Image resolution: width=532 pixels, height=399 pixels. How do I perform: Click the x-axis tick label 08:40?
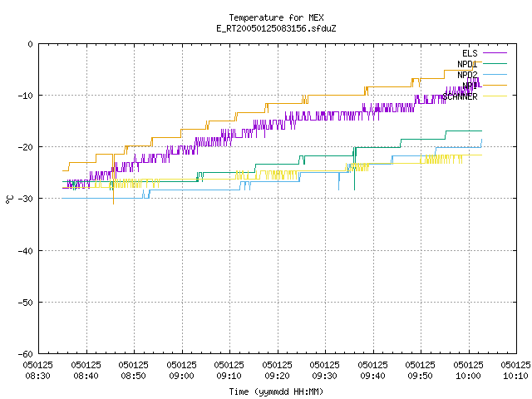coord(86,376)
